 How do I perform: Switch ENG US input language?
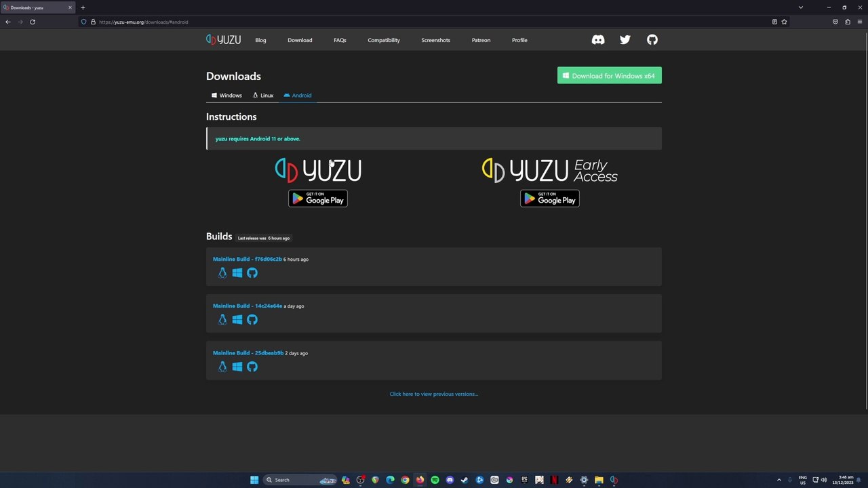[803, 480]
